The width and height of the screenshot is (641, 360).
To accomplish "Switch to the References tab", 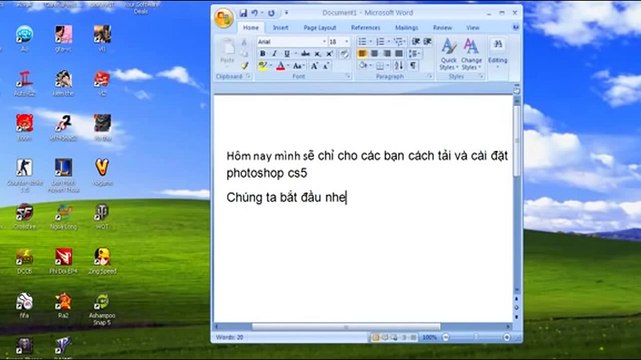I will pos(365,28).
